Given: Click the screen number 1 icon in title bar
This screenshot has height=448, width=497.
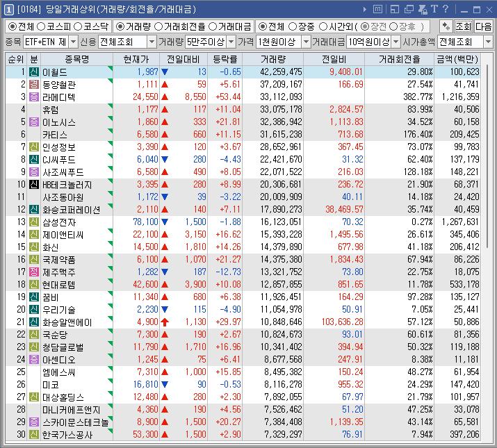Looking at the screenshot, I should [8, 10].
